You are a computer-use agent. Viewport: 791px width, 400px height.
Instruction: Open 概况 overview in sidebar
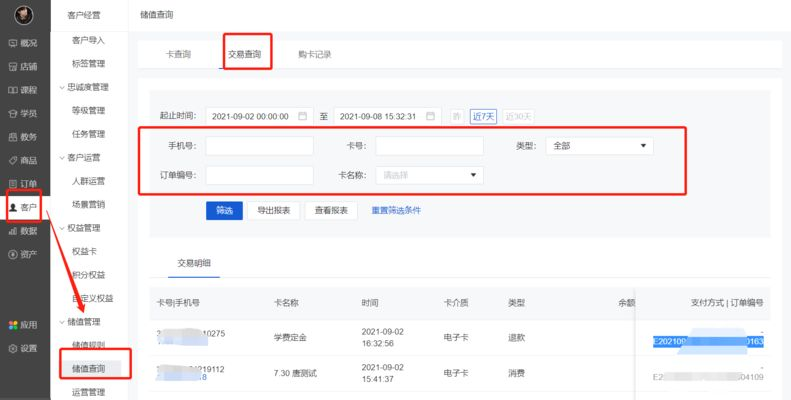(23, 43)
